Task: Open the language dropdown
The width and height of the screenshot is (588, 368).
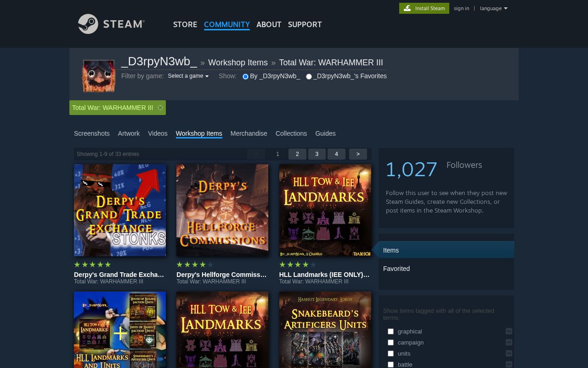Action: click(494, 8)
